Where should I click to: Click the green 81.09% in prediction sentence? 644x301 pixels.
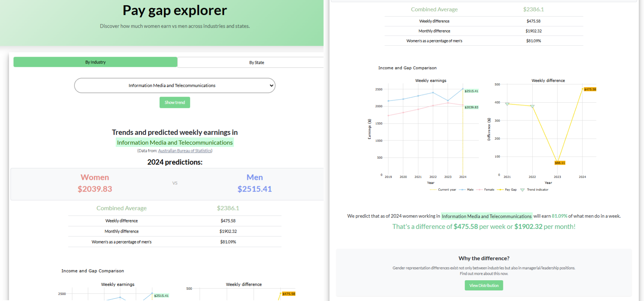point(559,216)
